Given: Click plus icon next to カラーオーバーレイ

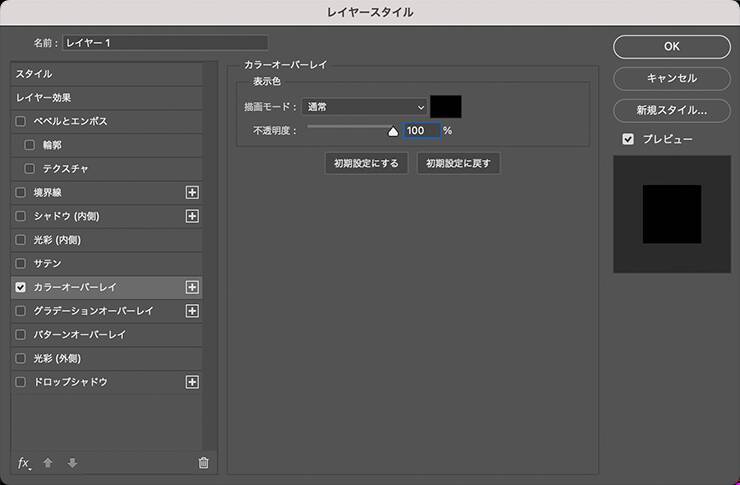Looking at the screenshot, I should tap(193, 287).
